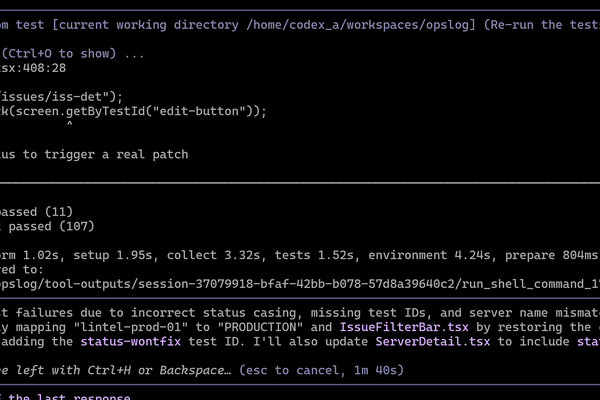This screenshot has width=600, height=400.
Task: Click the "(esc to cancel, 1m 40s)" status
Action: tap(321, 371)
